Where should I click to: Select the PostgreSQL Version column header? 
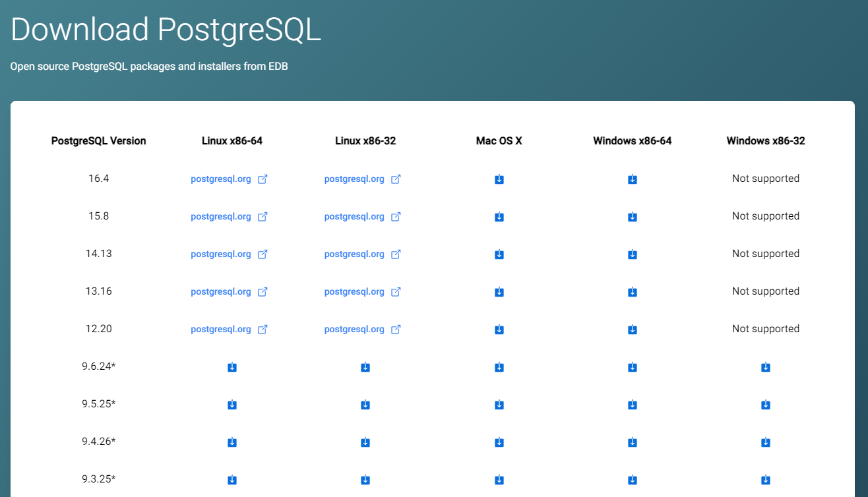click(x=98, y=140)
